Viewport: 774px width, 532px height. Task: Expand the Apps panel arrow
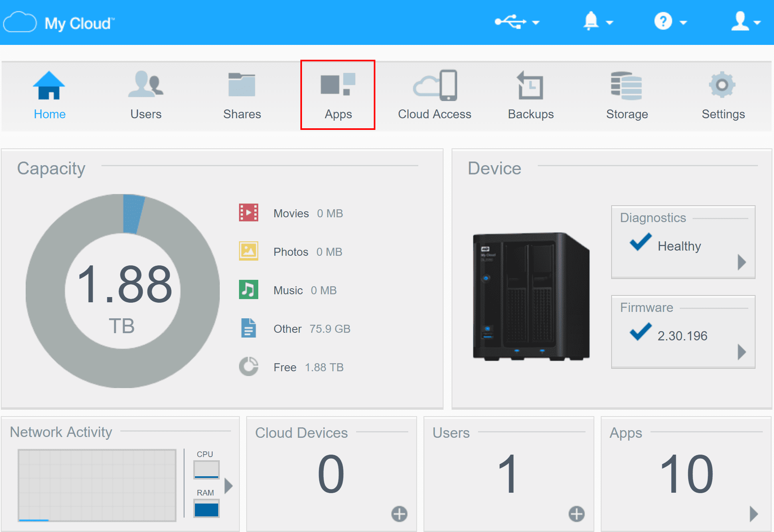(x=754, y=514)
